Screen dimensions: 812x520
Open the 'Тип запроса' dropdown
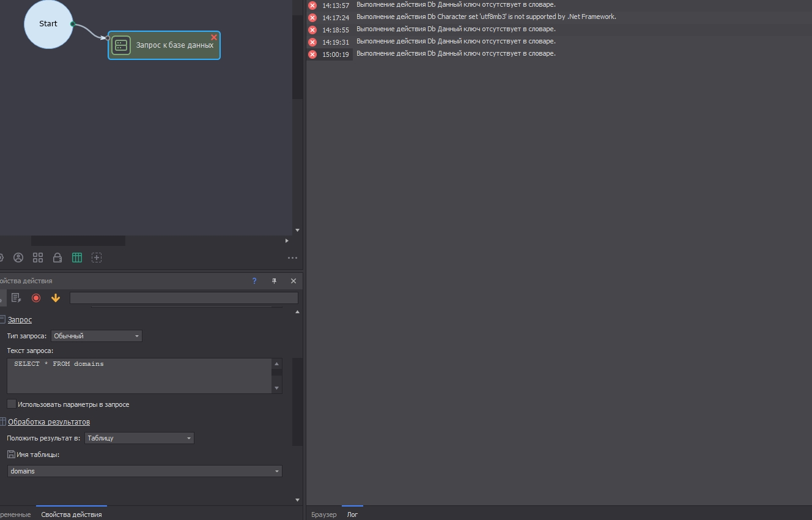97,336
